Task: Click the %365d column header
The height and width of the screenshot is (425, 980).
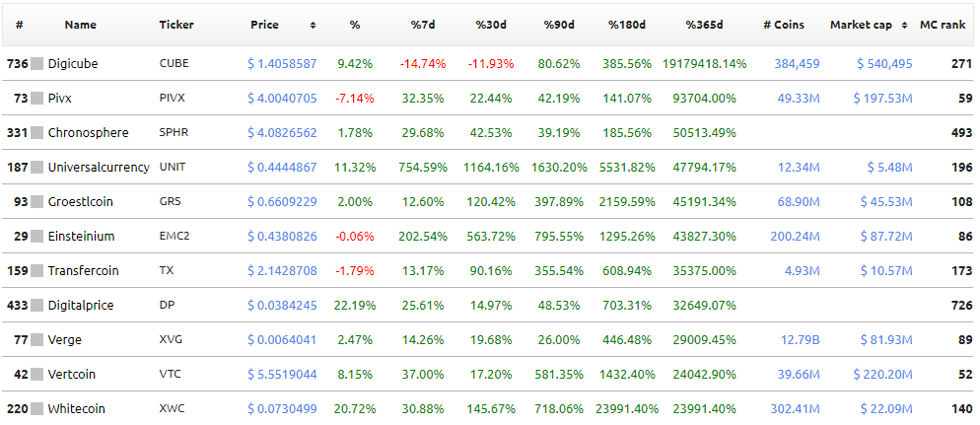Action: (704, 25)
